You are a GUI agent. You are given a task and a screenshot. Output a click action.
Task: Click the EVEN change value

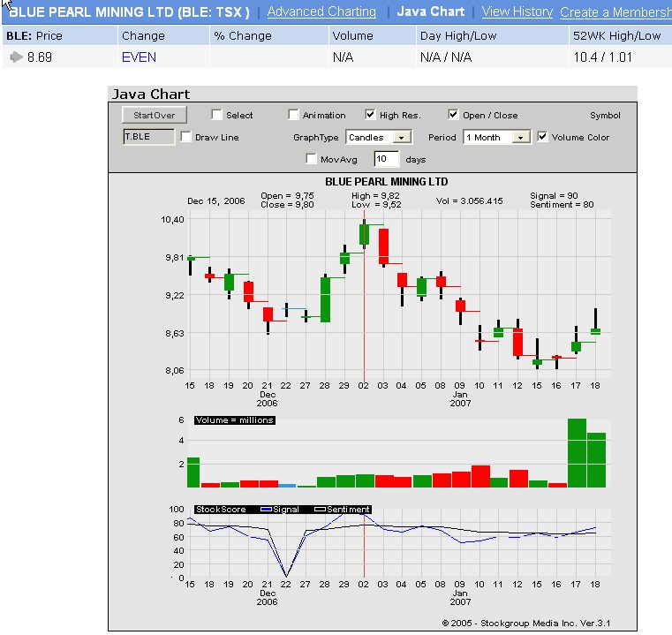click(139, 57)
